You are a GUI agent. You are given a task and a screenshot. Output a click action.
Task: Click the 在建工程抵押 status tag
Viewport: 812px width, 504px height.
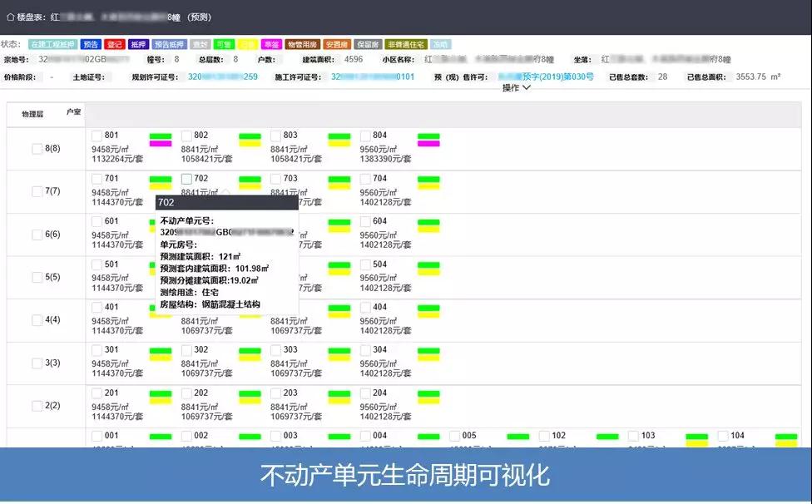(x=53, y=44)
